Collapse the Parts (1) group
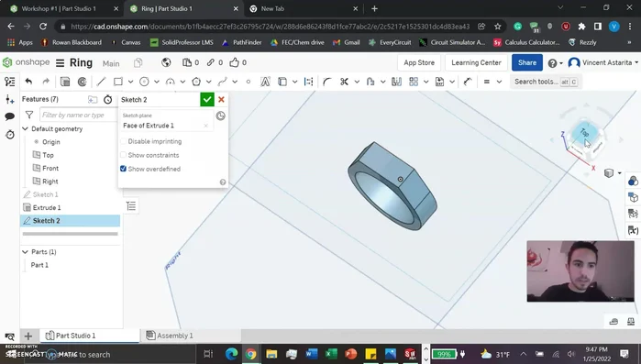Viewport: 641px width, 364px height. coord(25,251)
